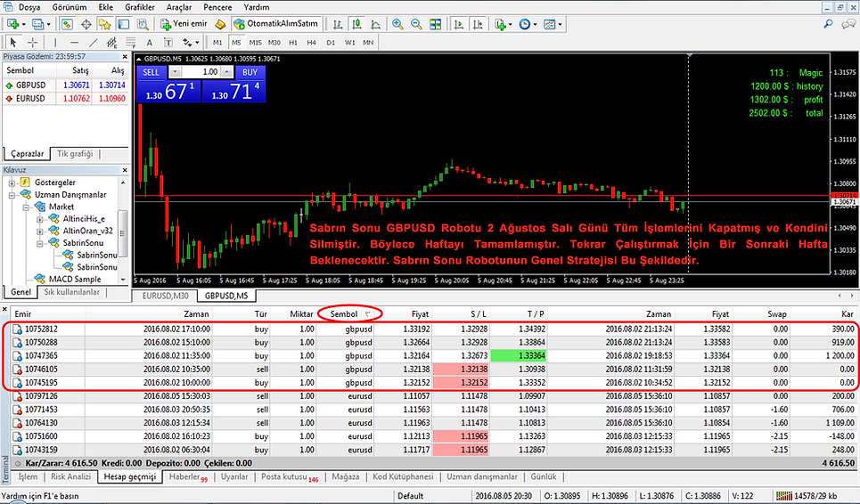Tile chart windows icon

pyautogui.click(x=436, y=24)
